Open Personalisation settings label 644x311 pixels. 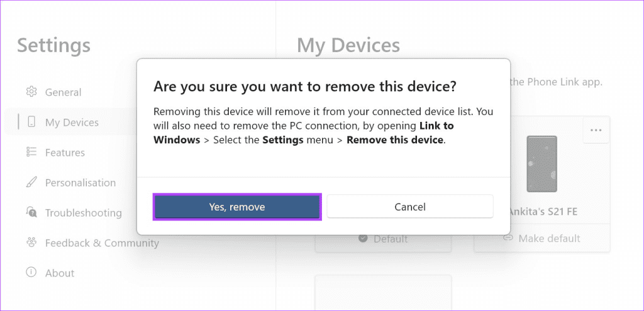pyautogui.click(x=80, y=183)
